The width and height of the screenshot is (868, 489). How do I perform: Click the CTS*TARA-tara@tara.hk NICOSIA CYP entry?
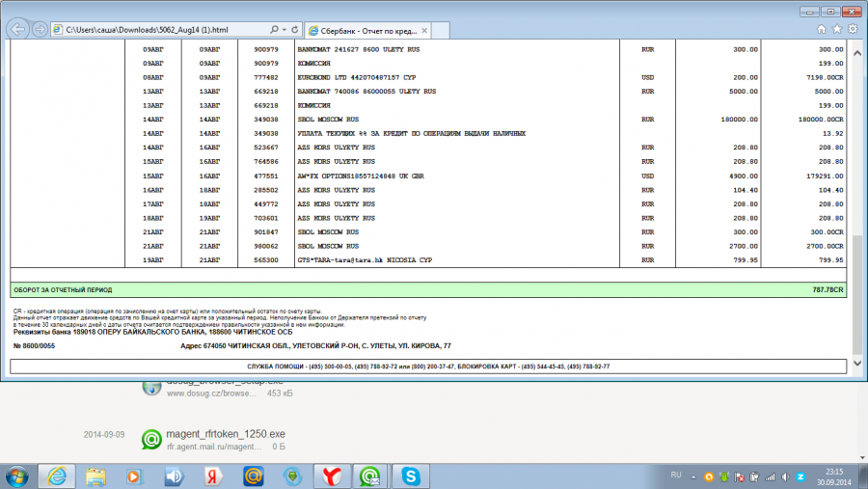click(365, 260)
